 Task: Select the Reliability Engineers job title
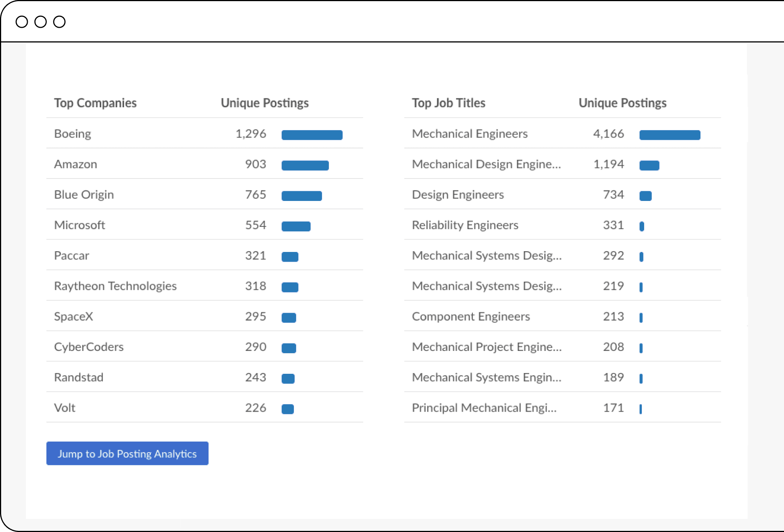(x=465, y=225)
